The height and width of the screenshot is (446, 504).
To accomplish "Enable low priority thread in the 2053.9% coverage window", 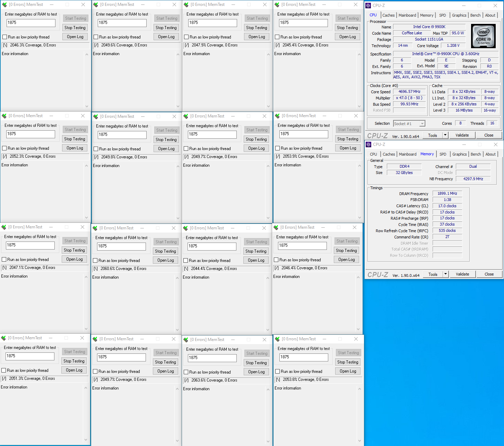I will pyautogui.click(x=278, y=148).
